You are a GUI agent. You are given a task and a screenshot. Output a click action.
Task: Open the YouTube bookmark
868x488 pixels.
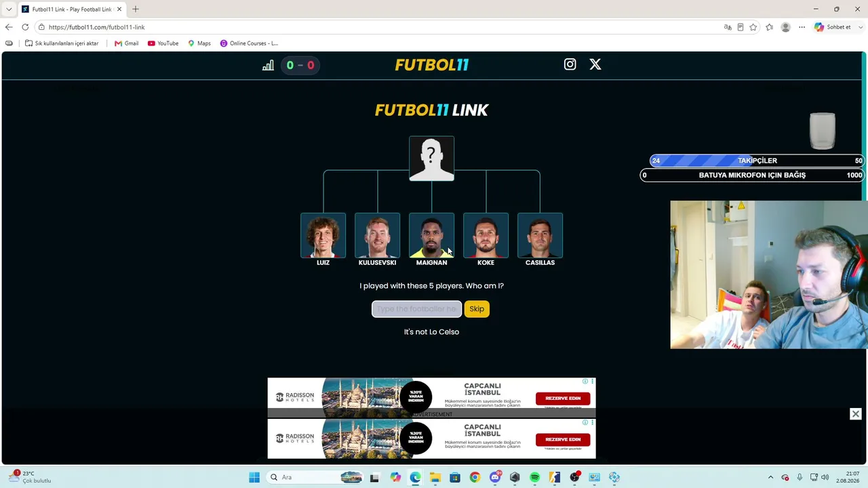pos(163,43)
